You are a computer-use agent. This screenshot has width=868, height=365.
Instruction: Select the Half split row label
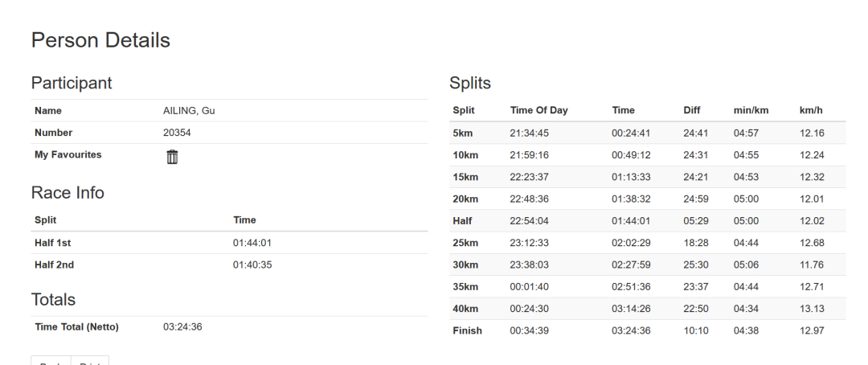462,220
